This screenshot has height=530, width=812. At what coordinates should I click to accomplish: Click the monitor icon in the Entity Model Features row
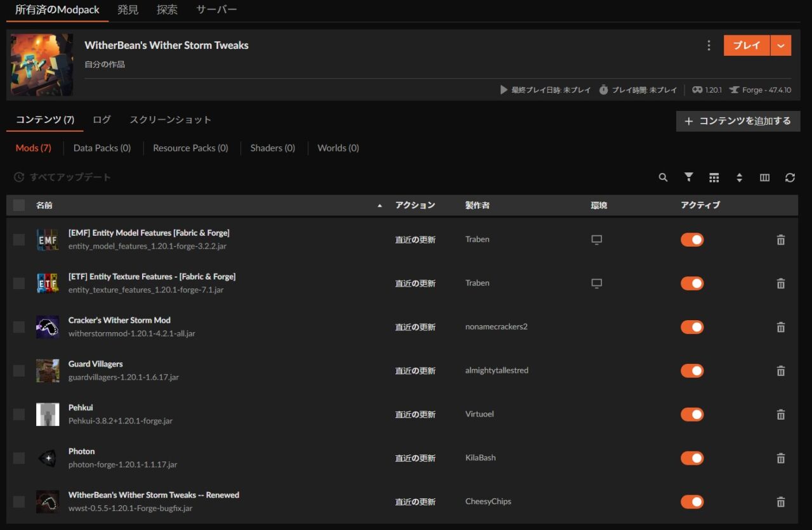pos(596,240)
